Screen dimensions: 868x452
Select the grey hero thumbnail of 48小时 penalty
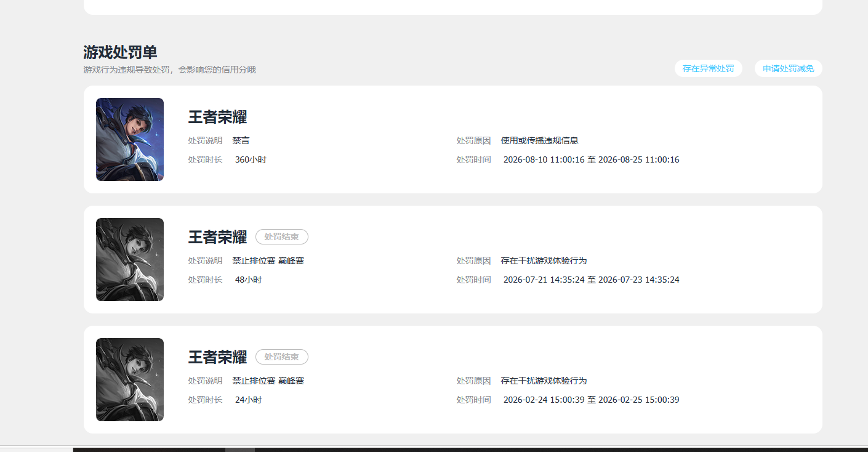(x=130, y=259)
